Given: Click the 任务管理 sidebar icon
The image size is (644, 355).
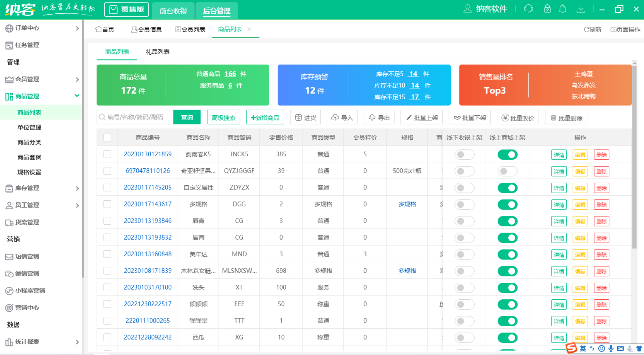Looking at the screenshot, I should [x=9, y=45].
